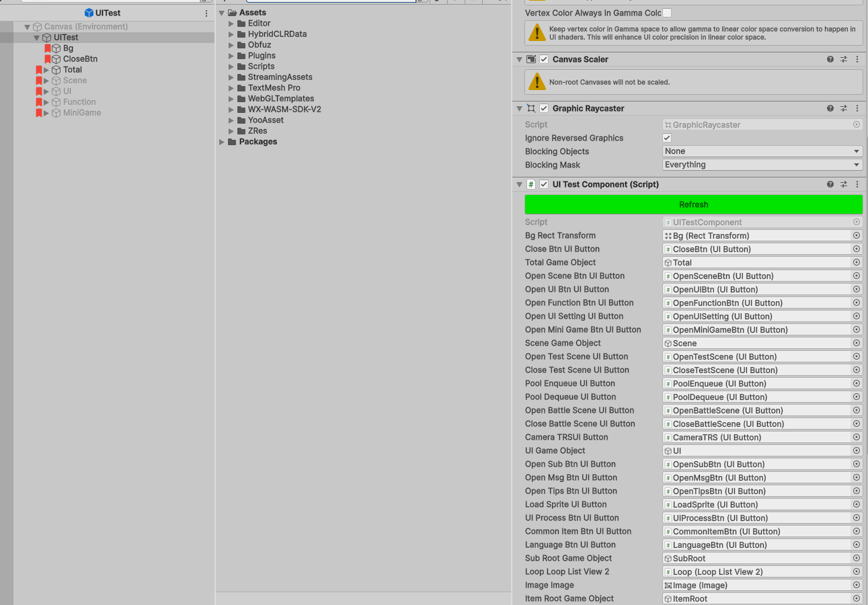Open the Blocking Objects dropdown
The height and width of the screenshot is (605, 868).
(762, 151)
